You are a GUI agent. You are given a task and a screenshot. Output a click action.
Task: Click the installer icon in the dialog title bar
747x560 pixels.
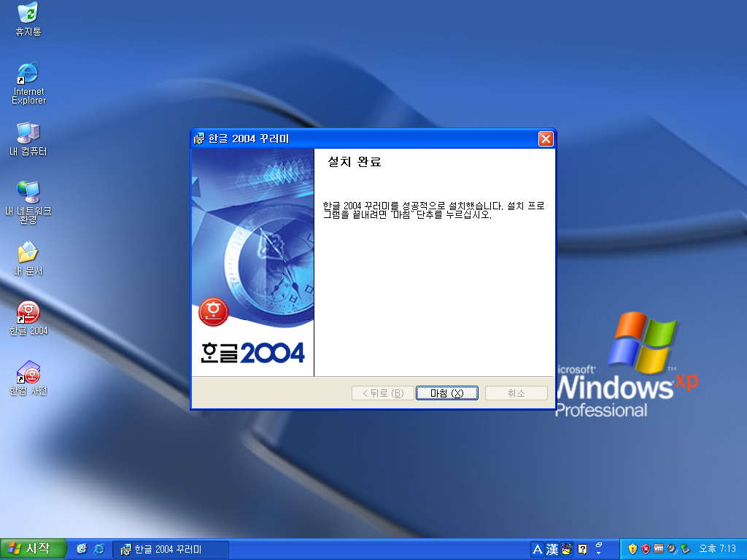coord(199,139)
